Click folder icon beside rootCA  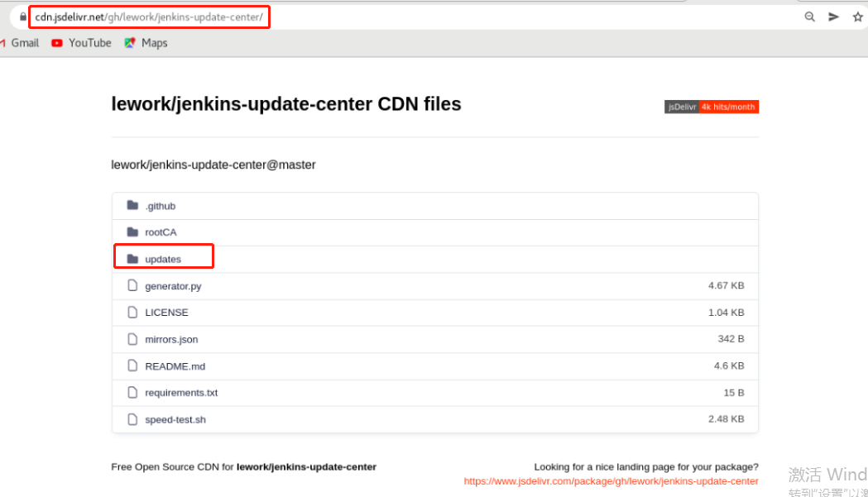coord(132,232)
